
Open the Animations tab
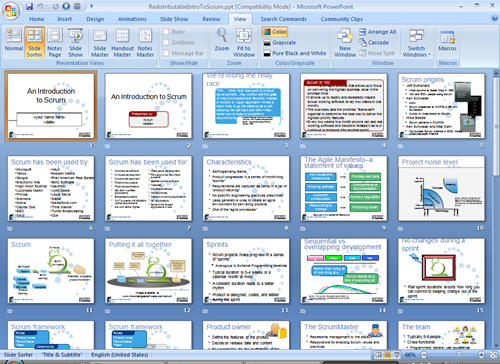tap(132, 19)
